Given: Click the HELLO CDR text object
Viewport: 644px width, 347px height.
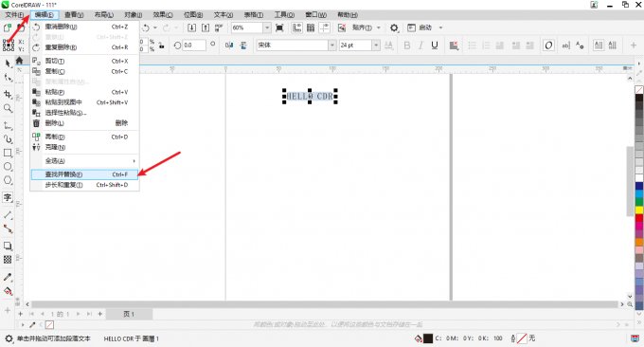Looking at the screenshot, I should 310,96.
